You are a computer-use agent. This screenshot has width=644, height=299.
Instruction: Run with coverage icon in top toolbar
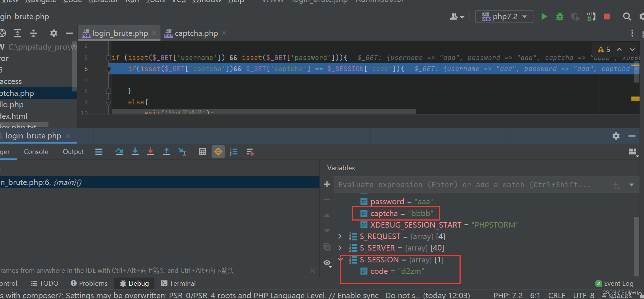(x=575, y=17)
